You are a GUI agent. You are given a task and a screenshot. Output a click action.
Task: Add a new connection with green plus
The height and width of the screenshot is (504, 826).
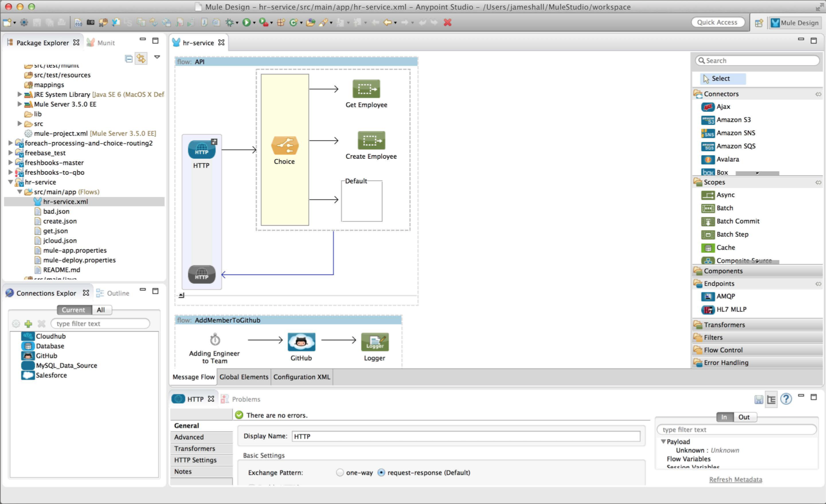tap(28, 324)
